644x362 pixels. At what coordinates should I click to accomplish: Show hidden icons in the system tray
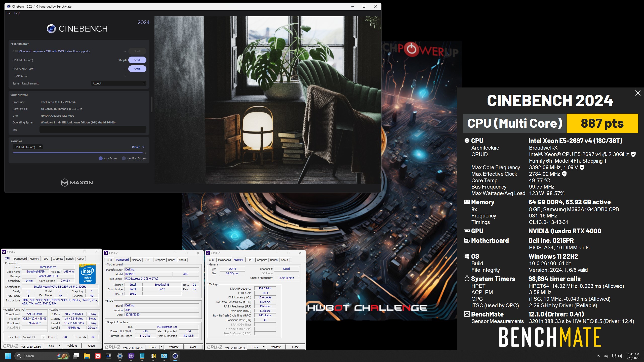pos(598,356)
